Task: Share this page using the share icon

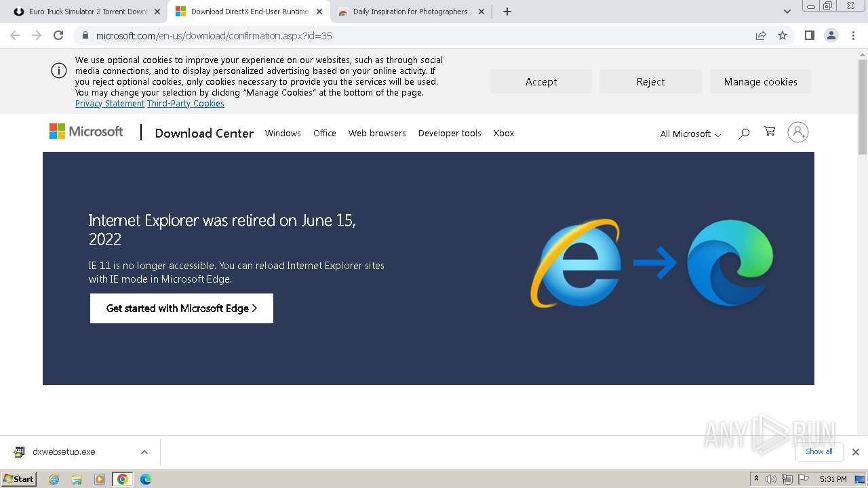Action: [761, 35]
